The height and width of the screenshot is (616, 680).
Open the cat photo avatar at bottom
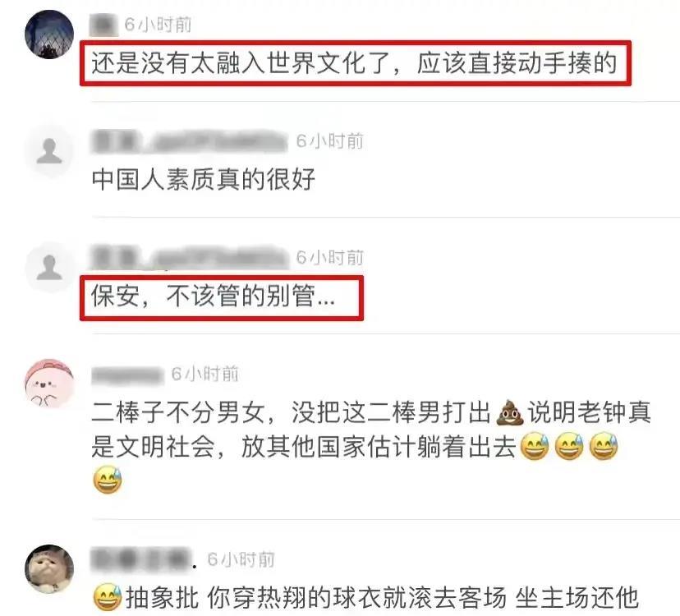49,569
